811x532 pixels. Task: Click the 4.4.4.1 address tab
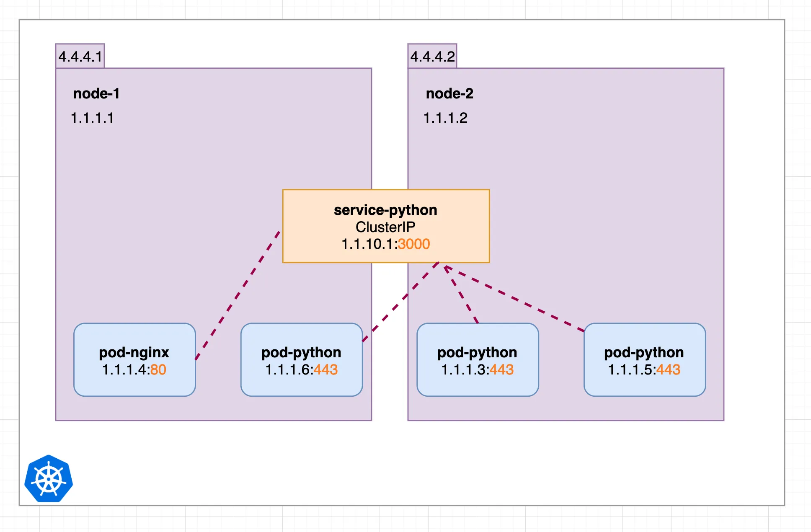tap(80, 56)
